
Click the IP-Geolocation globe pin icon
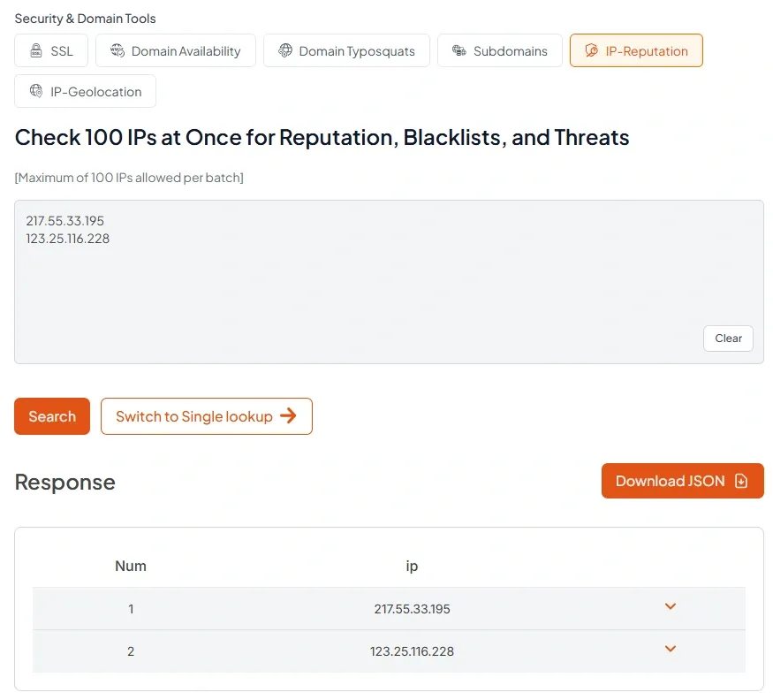(x=36, y=91)
